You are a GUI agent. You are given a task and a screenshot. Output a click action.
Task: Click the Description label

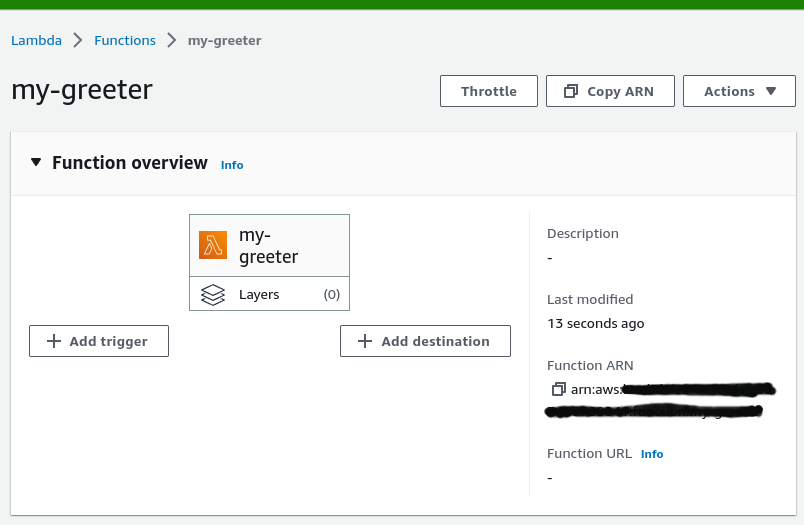point(582,234)
